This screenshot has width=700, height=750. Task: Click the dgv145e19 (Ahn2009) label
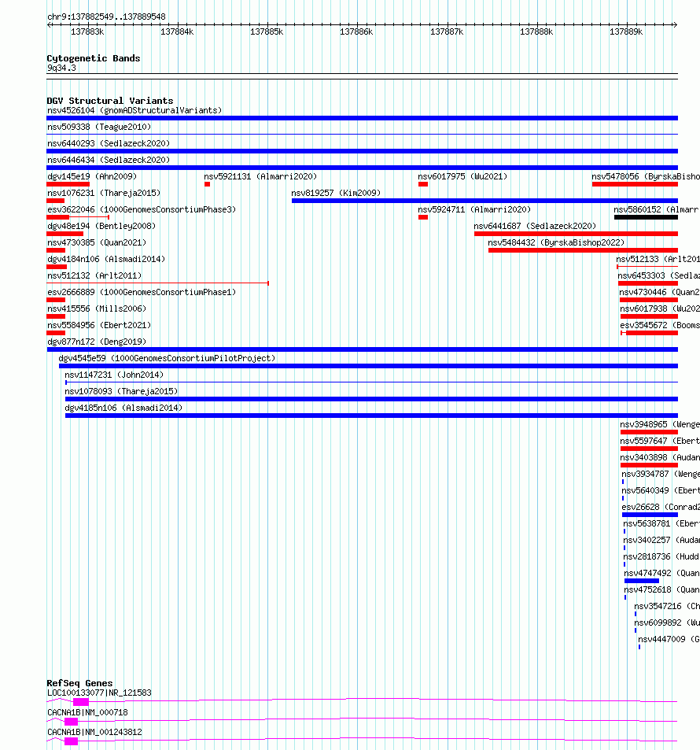point(92,176)
